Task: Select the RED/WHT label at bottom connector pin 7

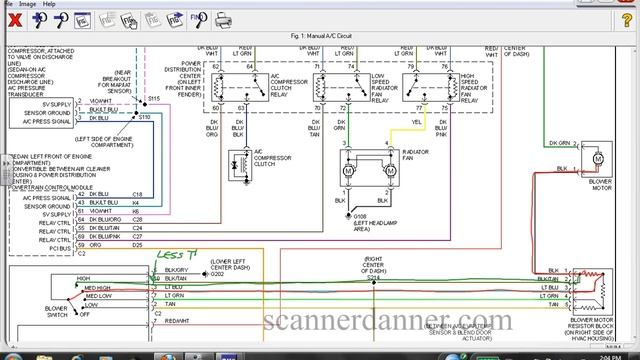Action: 177,321
